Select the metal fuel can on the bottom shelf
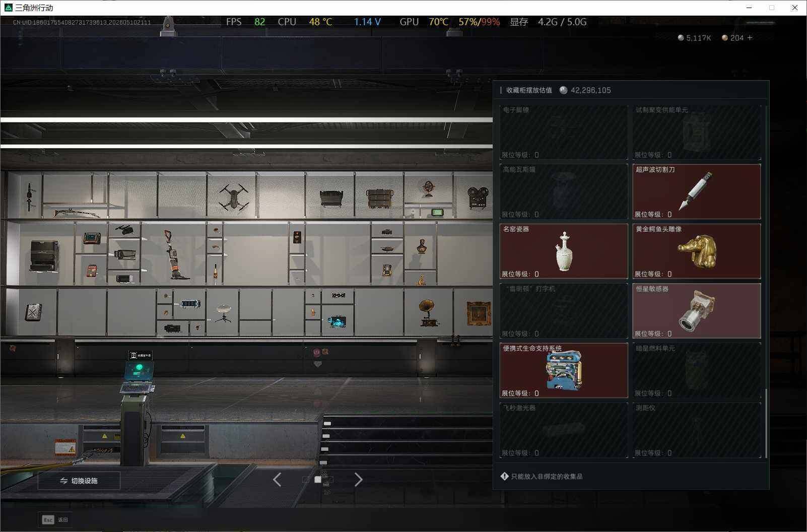Image resolution: width=807 pixels, height=532 pixels. (x=34, y=312)
